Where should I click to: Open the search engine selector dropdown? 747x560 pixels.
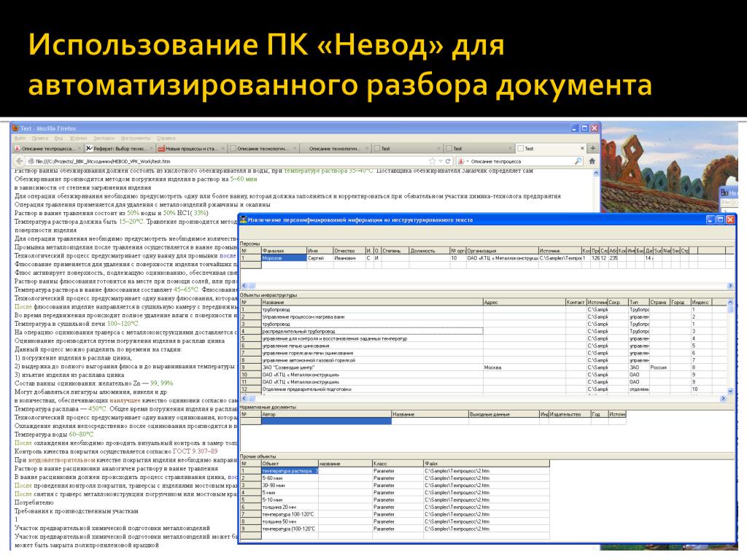pyautogui.click(x=463, y=161)
